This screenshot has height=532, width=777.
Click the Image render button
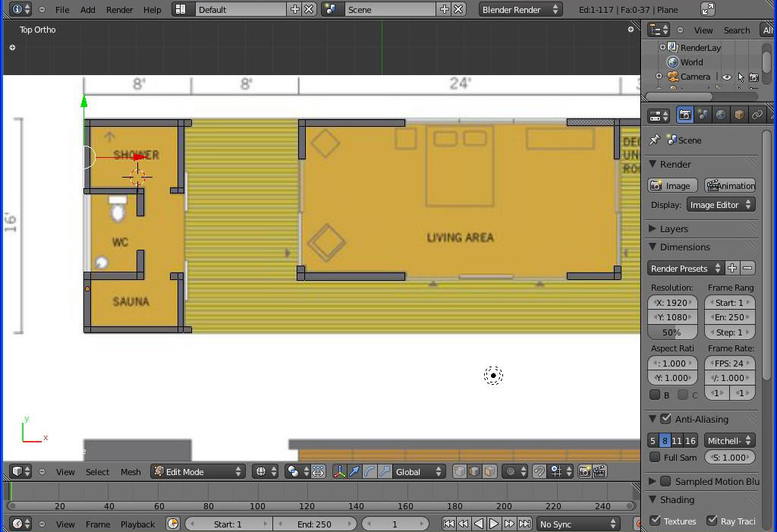pos(672,186)
